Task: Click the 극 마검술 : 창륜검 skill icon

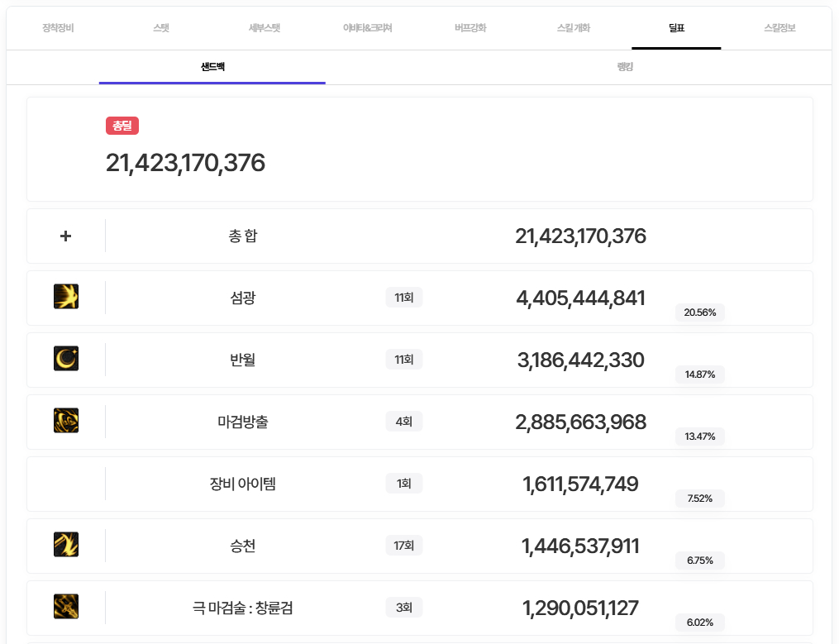Action: pos(66,607)
